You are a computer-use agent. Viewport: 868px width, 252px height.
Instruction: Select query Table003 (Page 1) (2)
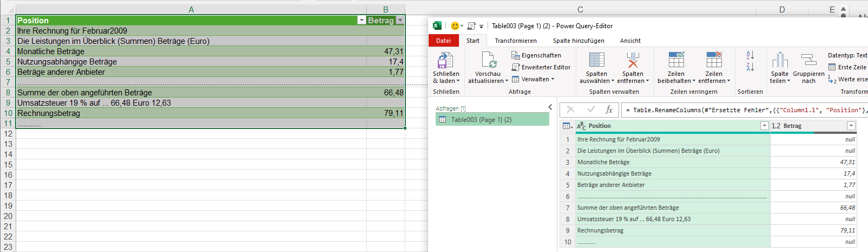[481, 120]
